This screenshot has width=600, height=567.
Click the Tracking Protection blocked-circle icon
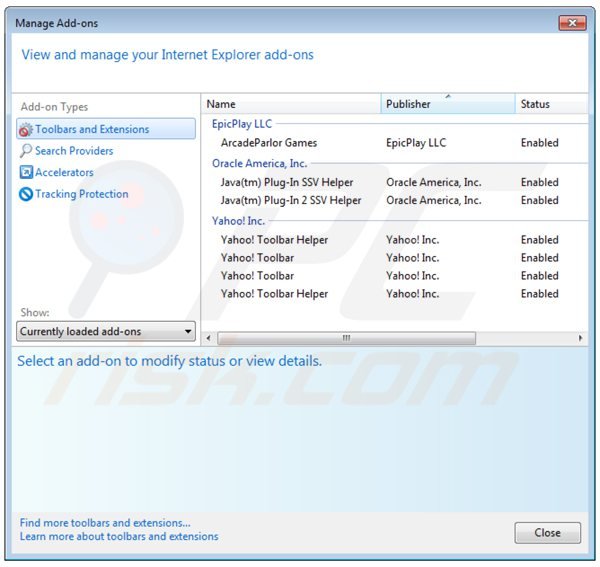(x=26, y=194)
